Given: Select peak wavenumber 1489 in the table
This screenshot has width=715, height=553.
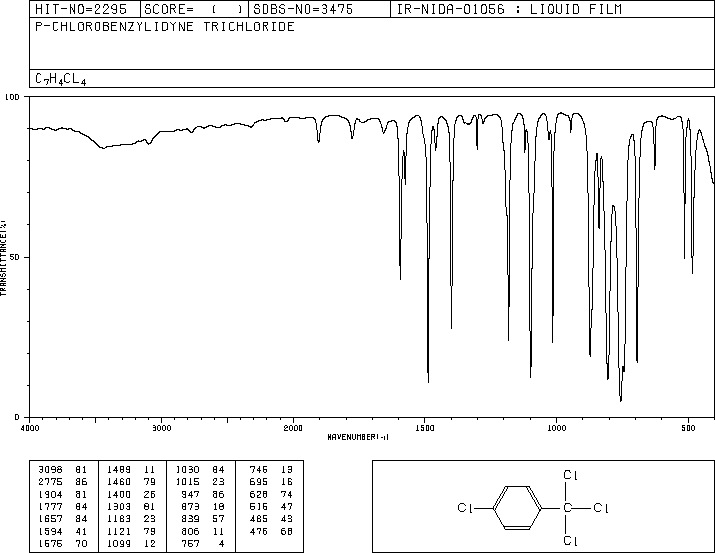Looking at the screenshot, I should (x=119, y=470).
